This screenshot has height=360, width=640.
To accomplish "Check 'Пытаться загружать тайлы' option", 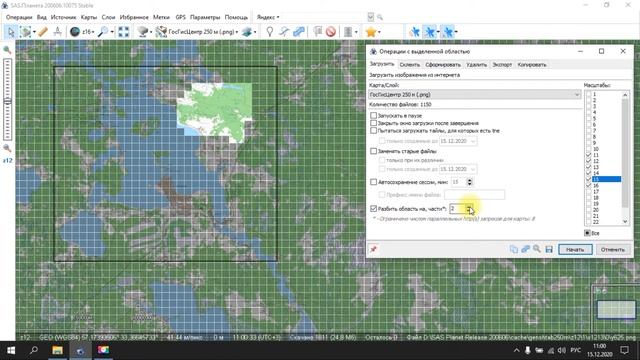I will click(x=373, y=131).
